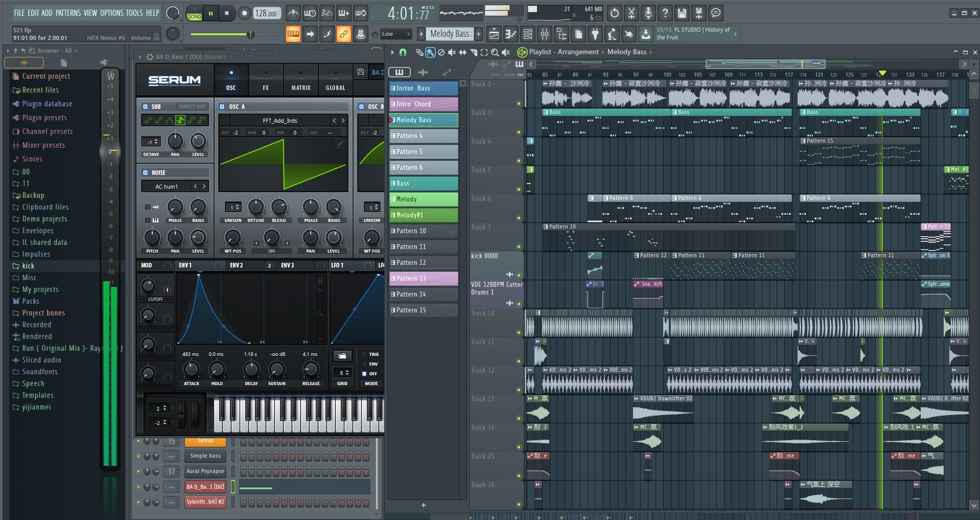Click the record button in transport
The width and height of the screenshot is (980, 520).
coord(244,13)
